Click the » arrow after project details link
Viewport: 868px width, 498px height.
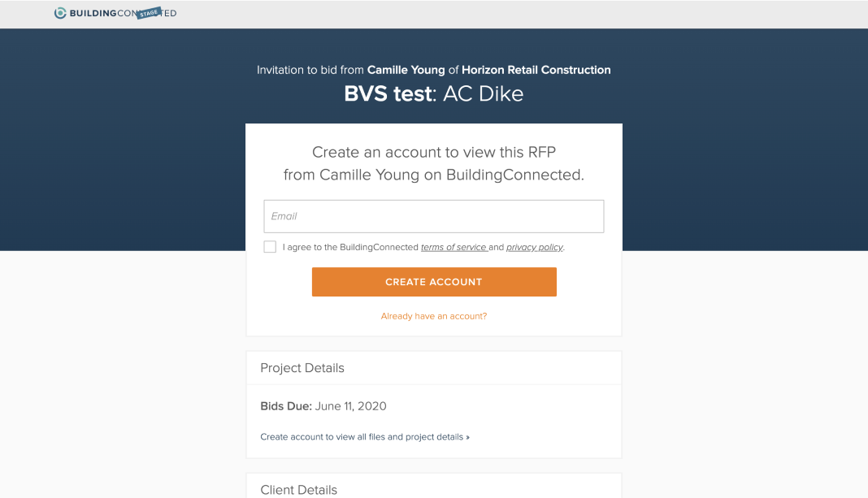468,437
